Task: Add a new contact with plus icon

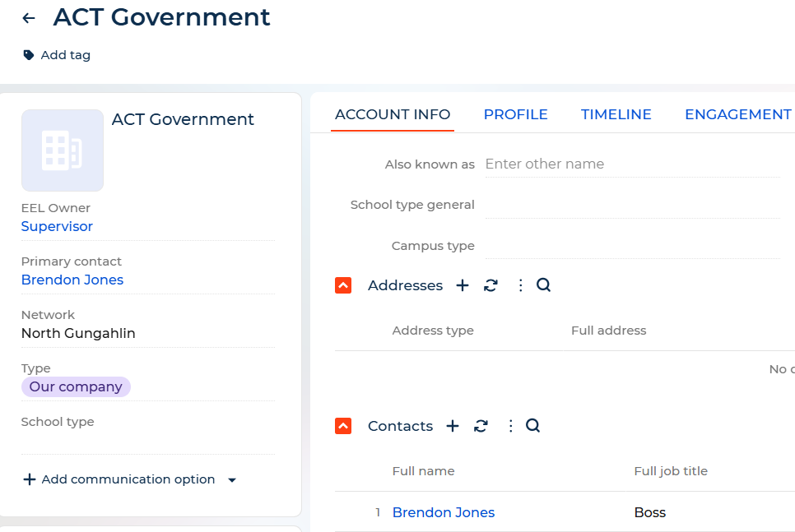Action: (453, 426)
